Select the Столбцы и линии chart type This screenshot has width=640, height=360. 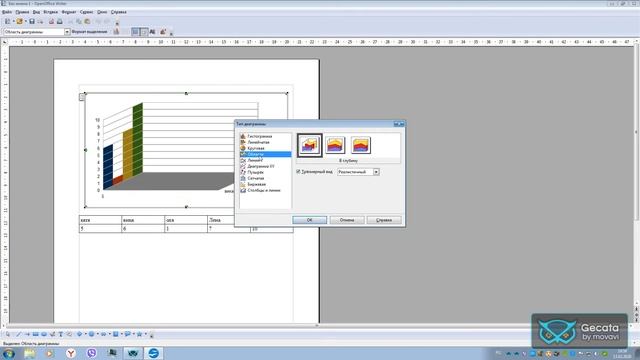tap(264, 191)
